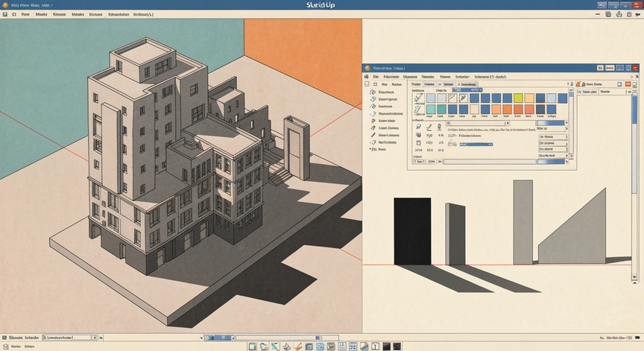The image size is (644, 351).
Task: Click the printer-like icon at the main menu bar's right
Action: tap(619, 14)
